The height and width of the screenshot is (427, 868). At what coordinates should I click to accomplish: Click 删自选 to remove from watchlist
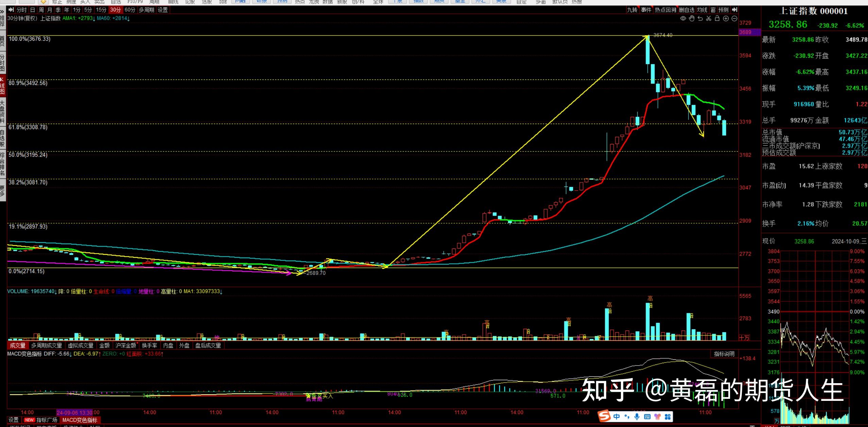(687, 10)
